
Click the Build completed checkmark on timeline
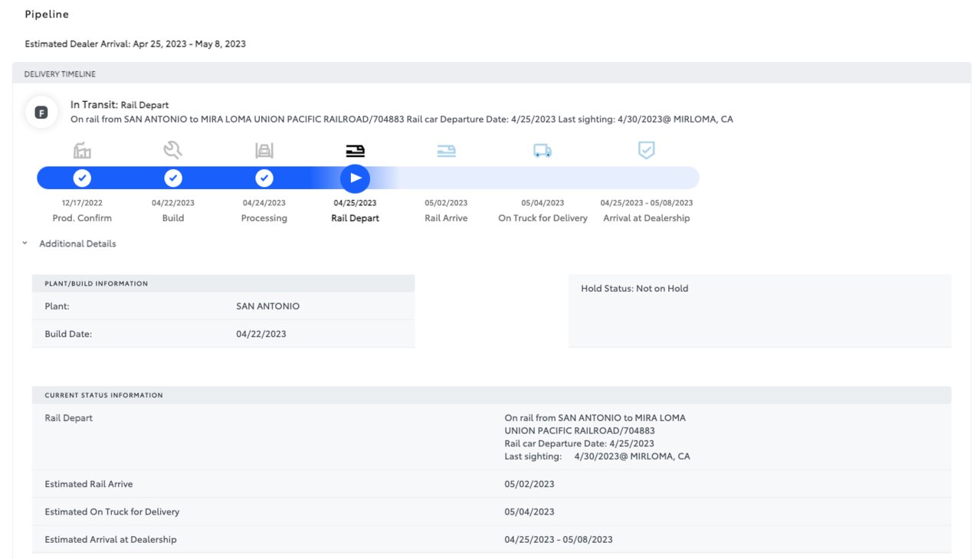(174, 178)
